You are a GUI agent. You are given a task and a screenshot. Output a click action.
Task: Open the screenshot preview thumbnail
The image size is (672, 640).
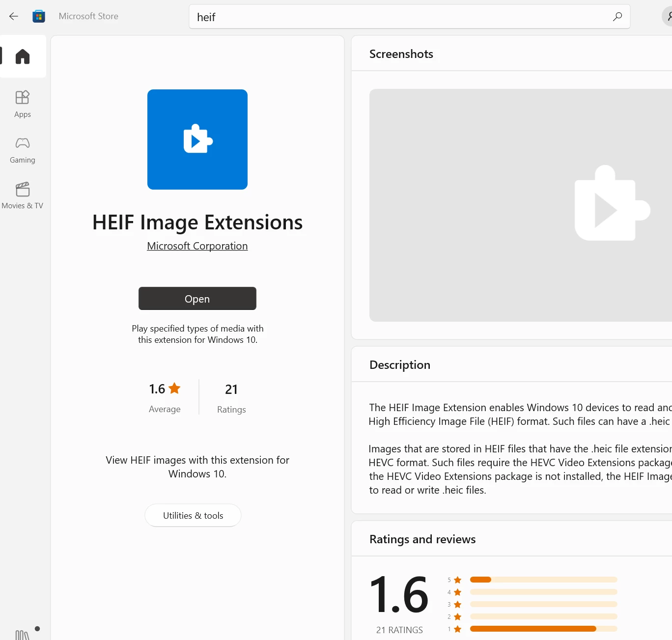[x=521, y=205]
